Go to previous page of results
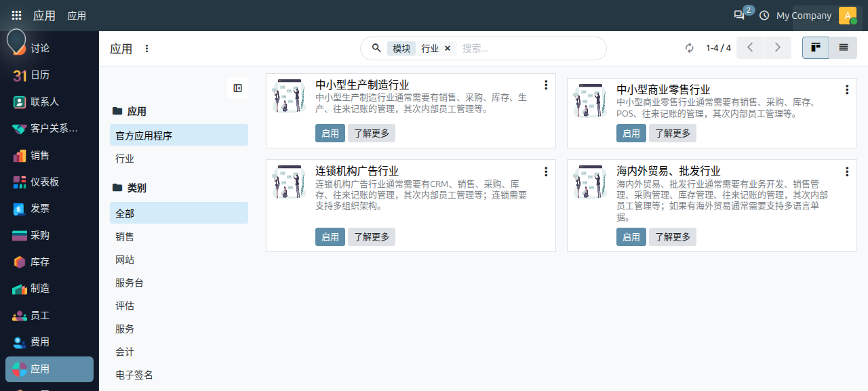Viewport: 868px width, 391px height. pyautogui.click(x=750, y=48)
